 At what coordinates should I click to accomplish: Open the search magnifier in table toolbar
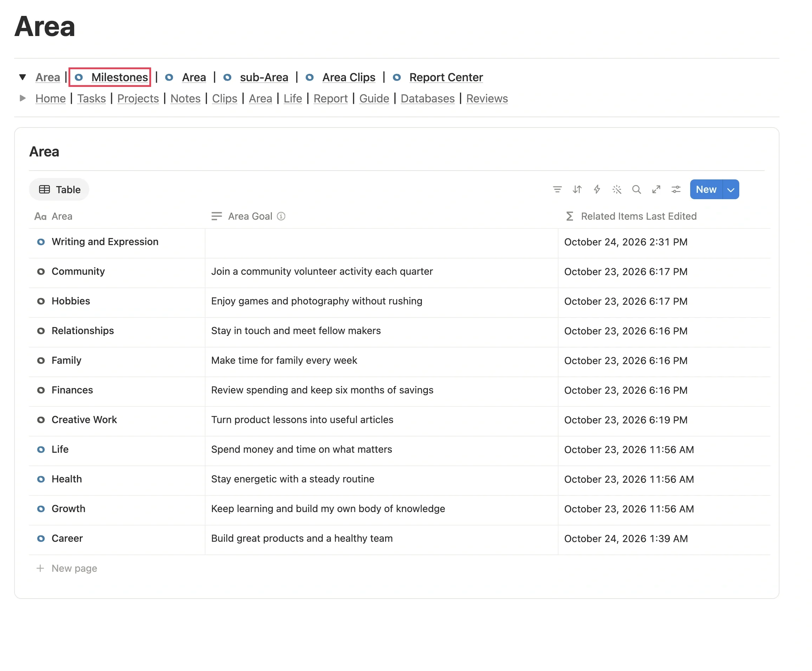pos(636,189)
